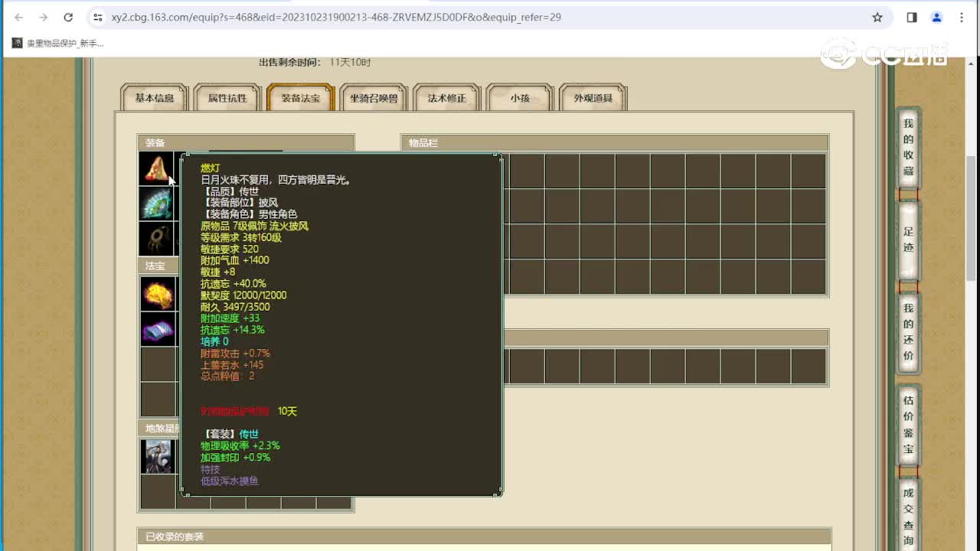The width and height of the screenshot is (980, 551).
Task: Open the Chrome three-dot menu
Action: [x=962, y=17]
